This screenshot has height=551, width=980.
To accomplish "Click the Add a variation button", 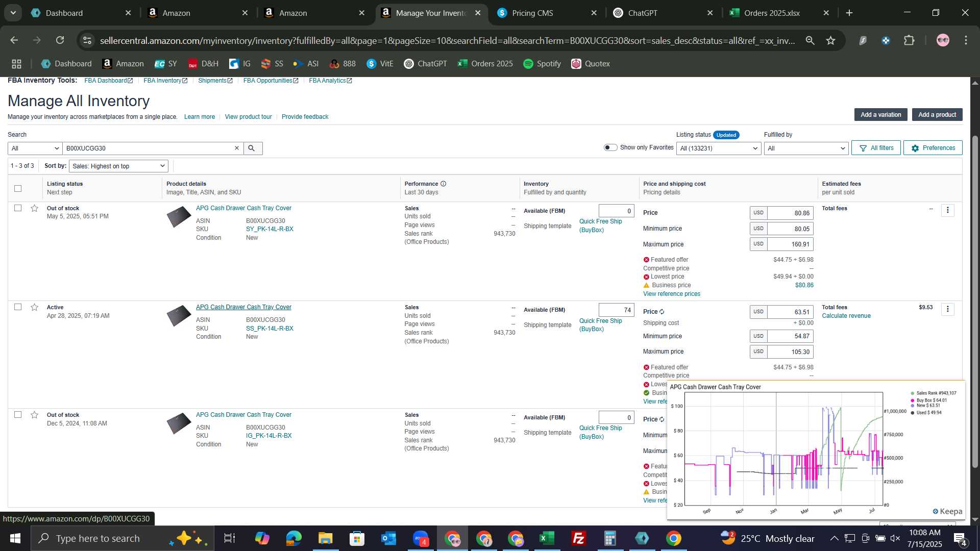I will [881, 115].
